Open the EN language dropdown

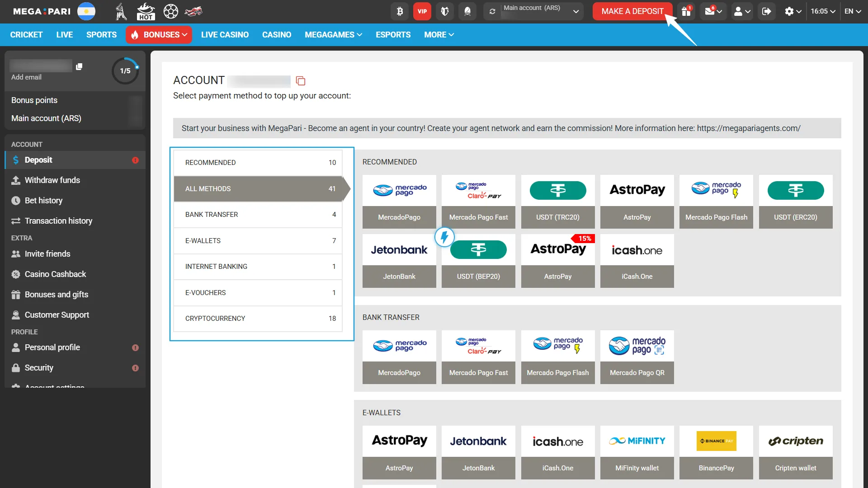853,11
